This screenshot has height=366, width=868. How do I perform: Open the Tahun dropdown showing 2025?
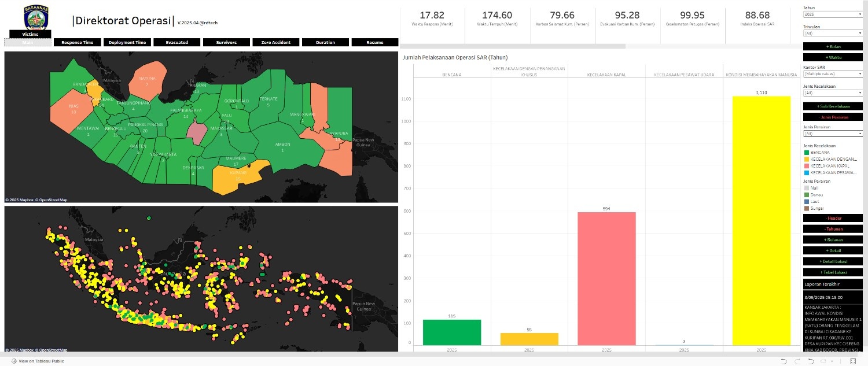click(x=833, y=14)
